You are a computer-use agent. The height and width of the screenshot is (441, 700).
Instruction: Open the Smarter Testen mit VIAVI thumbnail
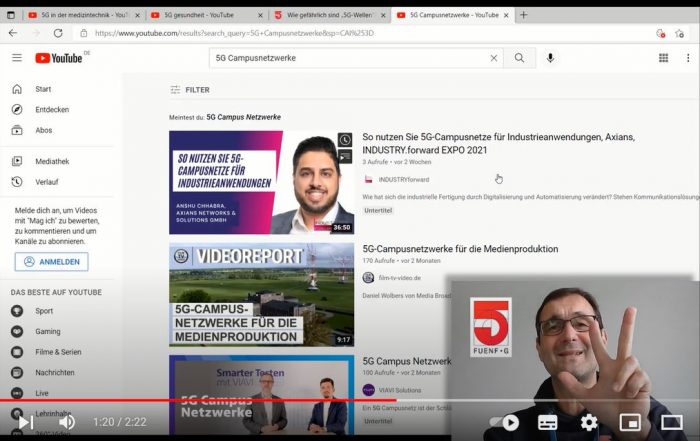[261, 395]
